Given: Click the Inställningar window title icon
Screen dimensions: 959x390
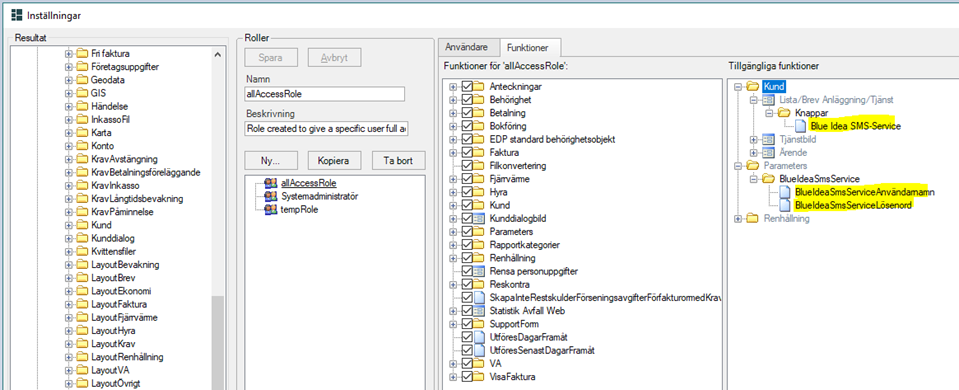Looking at the screenshot, I should (x=17, y=15).
